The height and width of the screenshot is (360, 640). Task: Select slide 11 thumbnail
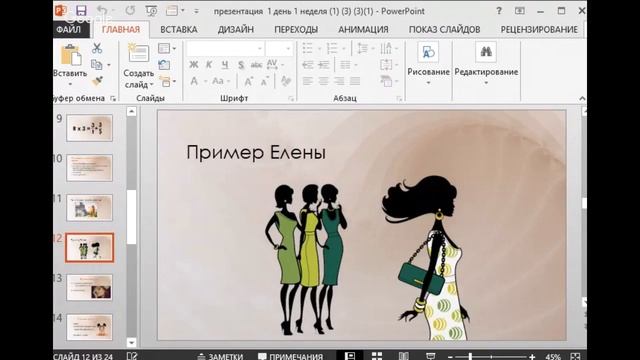click(x=89, y=208)
